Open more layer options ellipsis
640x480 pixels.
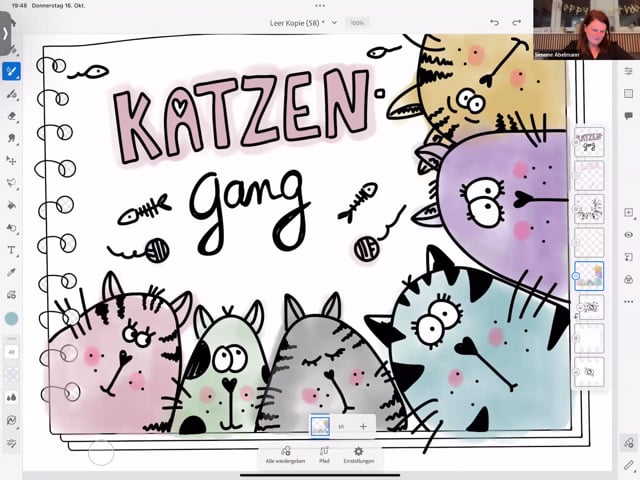(629, 301)
